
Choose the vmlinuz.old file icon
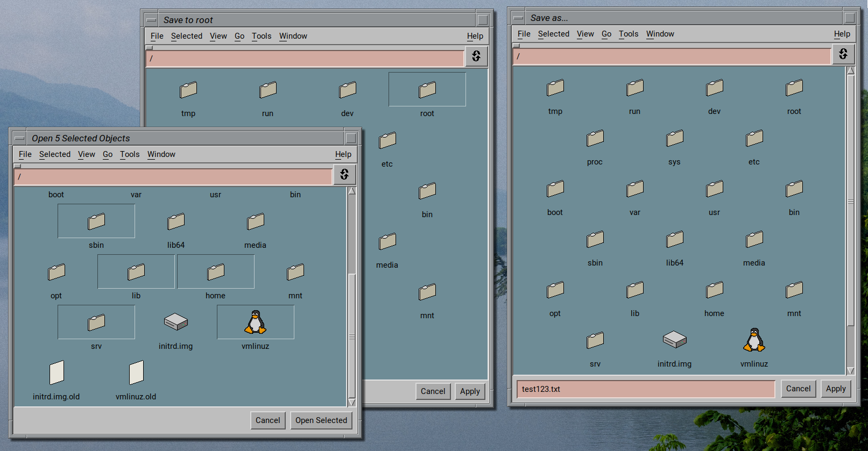pos(136,373)
